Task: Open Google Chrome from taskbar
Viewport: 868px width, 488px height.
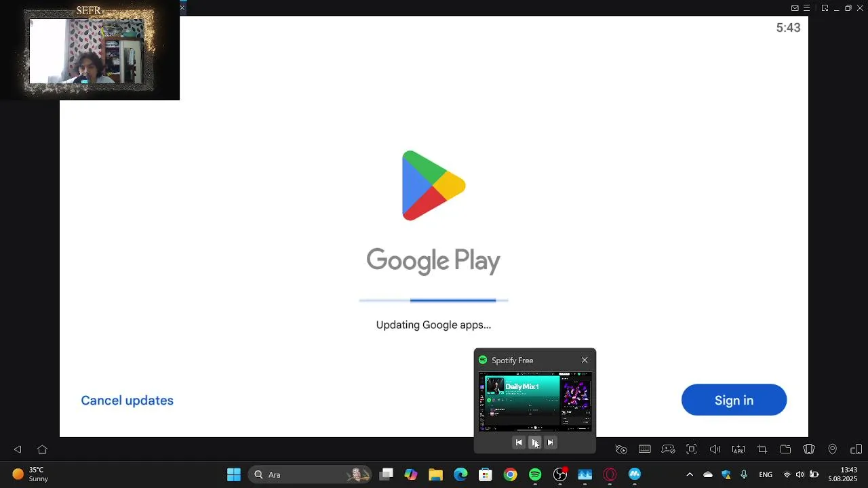Action: tap(510, 474)
